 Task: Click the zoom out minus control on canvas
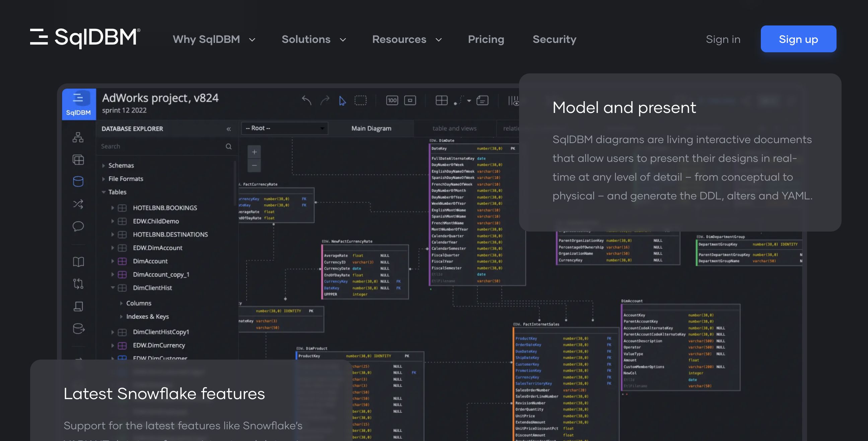point(255,165)
